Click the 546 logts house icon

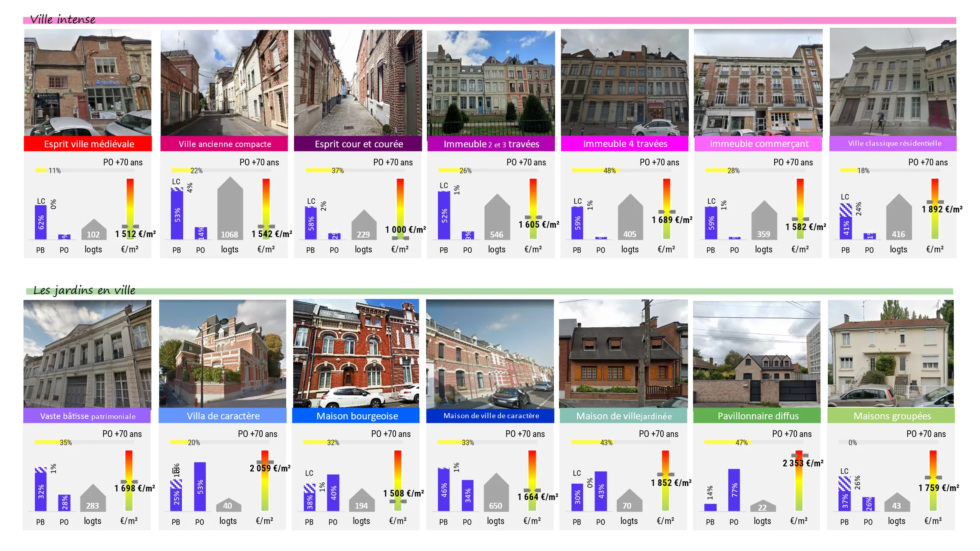(x=497, y=217)
